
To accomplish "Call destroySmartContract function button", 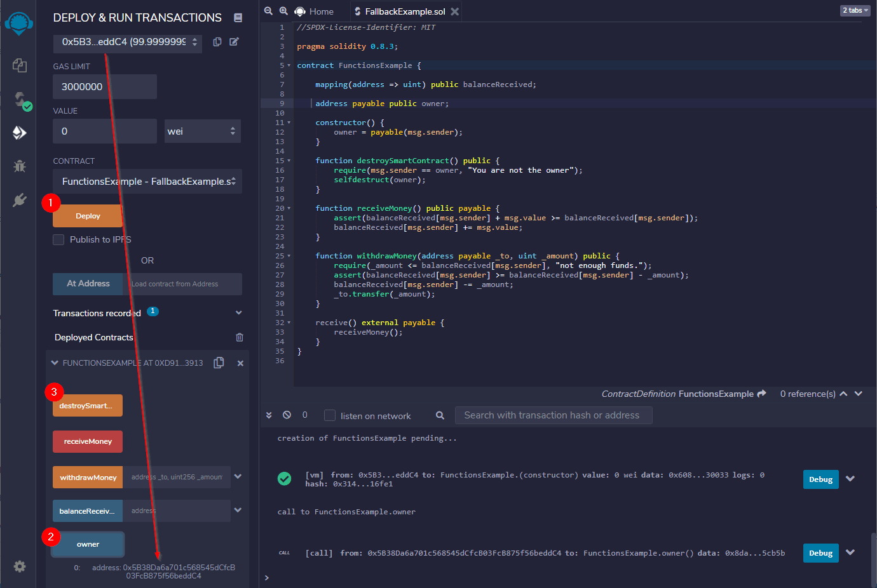I will (x=88, y=406).
